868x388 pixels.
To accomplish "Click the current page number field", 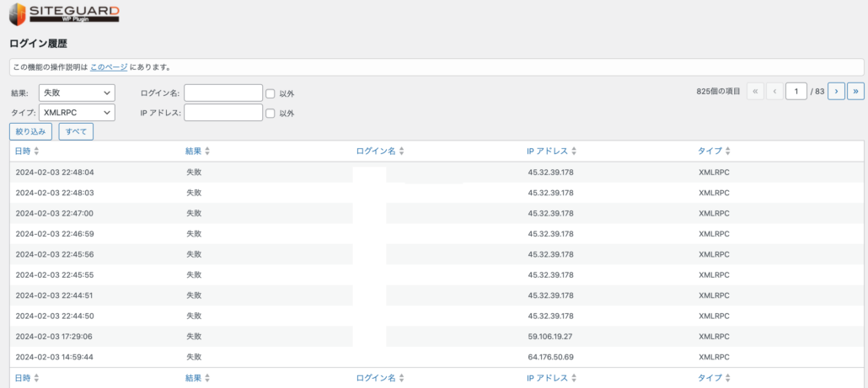I will tap(796, 91).
